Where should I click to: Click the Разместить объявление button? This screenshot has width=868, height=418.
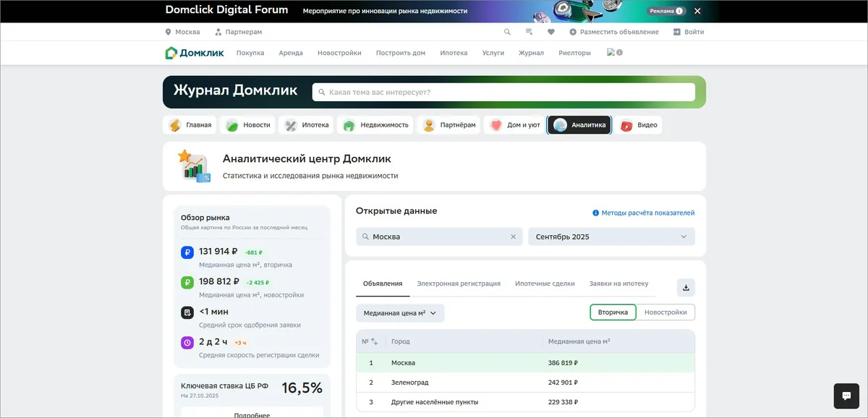tap(613, 32)
